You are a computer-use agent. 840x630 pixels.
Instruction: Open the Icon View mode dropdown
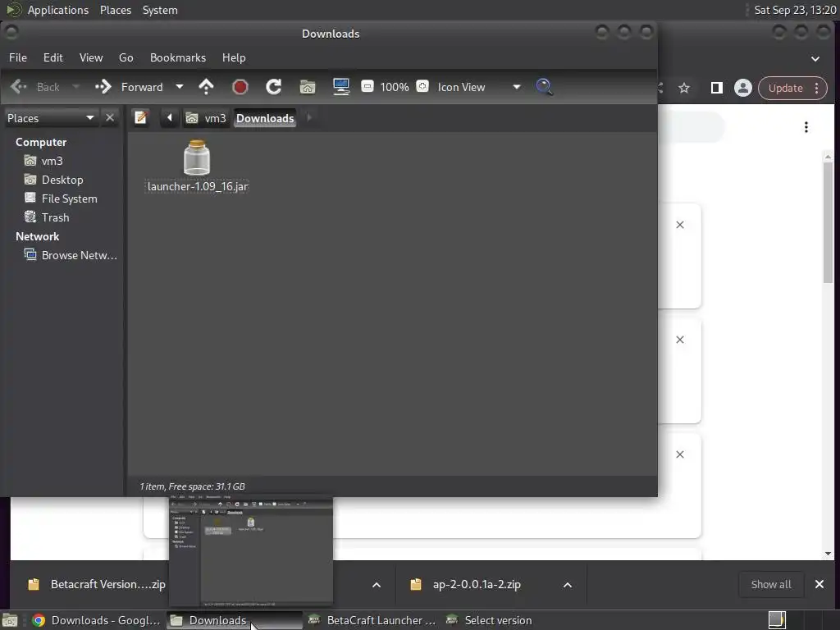[x=479, y=87]
